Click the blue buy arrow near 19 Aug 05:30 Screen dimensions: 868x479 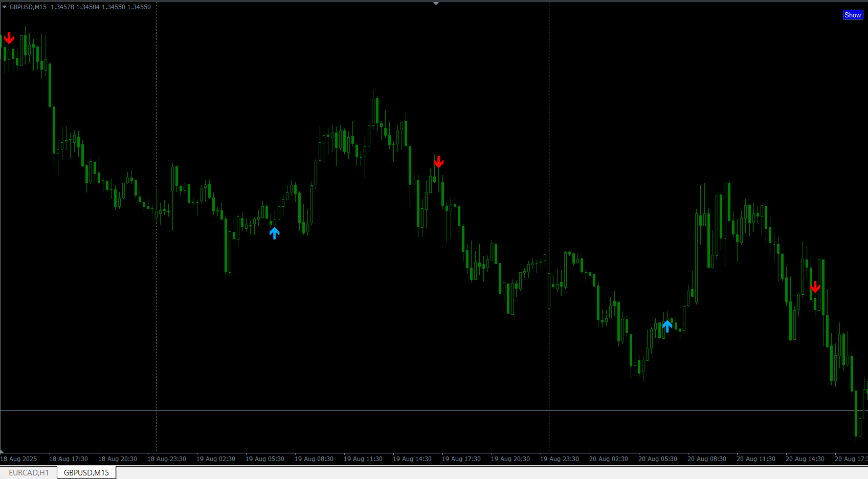click(274, 233)
